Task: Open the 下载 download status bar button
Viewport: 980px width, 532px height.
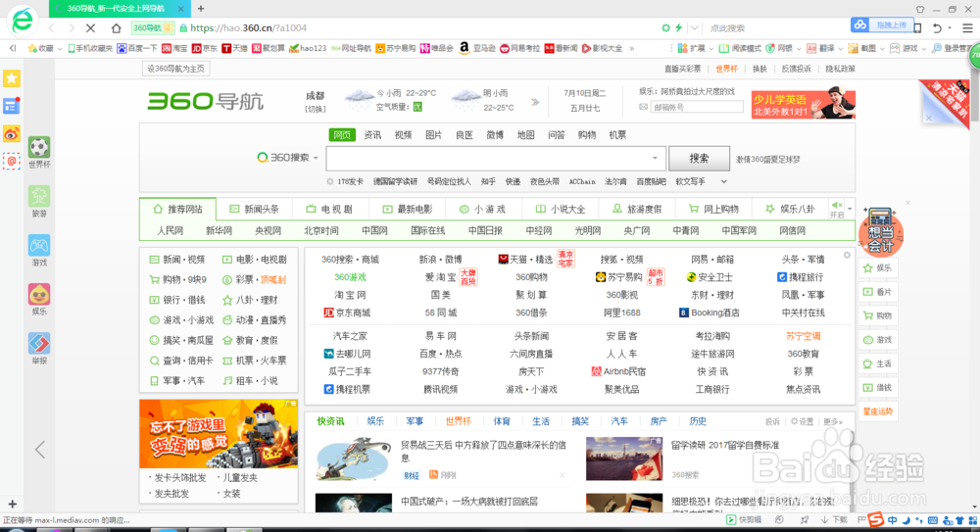Action: (x=834, y=519)
